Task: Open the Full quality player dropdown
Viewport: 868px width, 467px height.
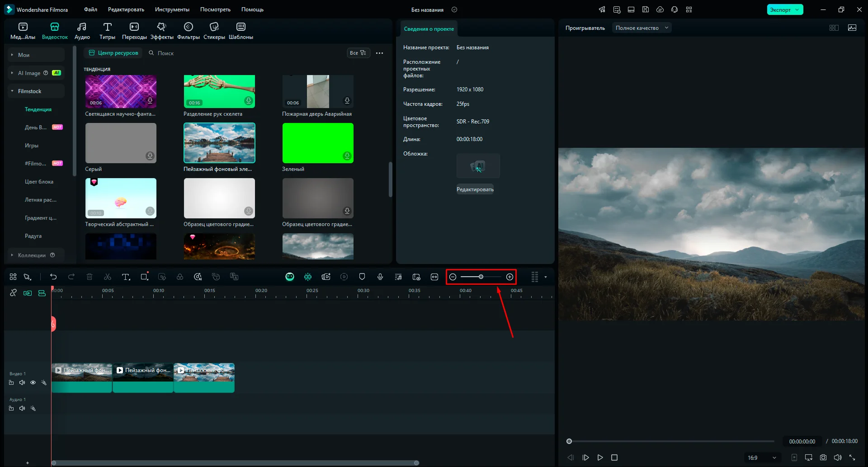Action: pyautogui.click(x=642, y=28)
